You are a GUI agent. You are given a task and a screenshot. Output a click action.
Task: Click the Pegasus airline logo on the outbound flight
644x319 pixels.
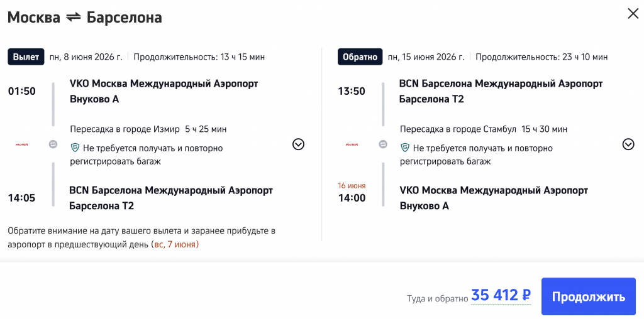(x=22, y=144)
